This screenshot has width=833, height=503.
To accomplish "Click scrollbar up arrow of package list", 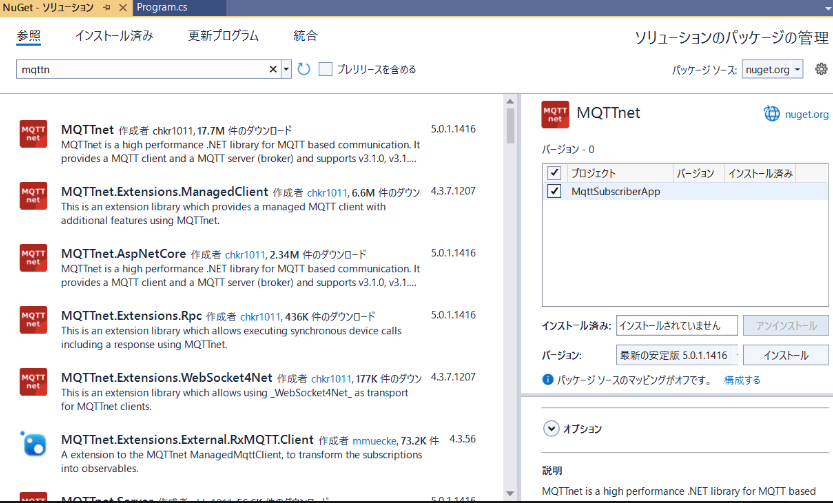I will coord(510,101).
